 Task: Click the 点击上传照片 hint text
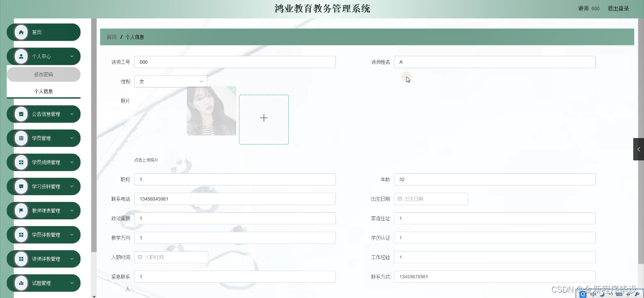(146, 160)
